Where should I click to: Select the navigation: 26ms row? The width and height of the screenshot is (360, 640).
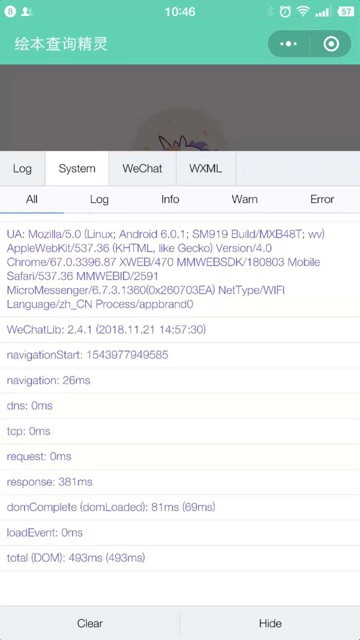180,380
